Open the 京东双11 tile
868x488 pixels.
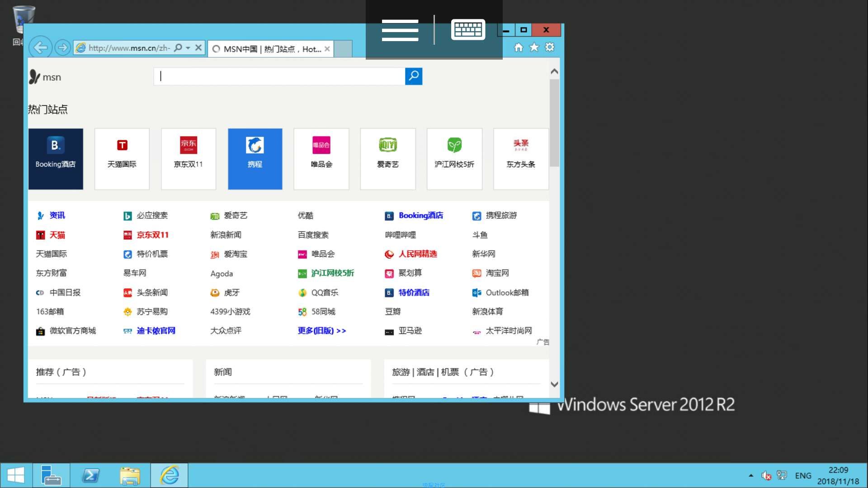click(189, 159)
